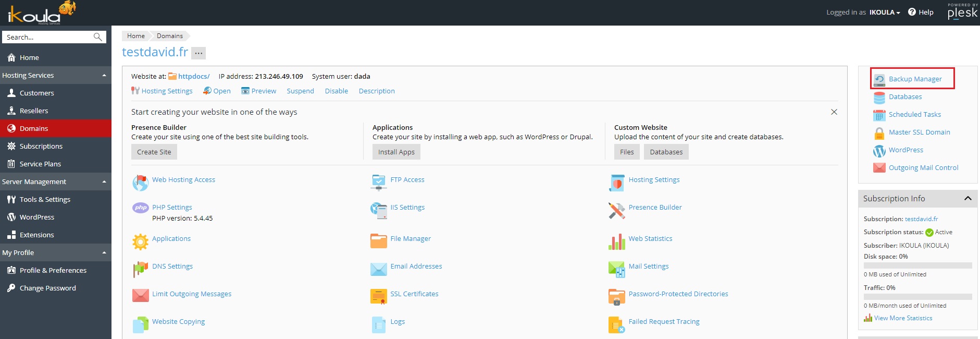Screen dimensions: 980x339
Task: Open the Scheduled Tasks calendar icon
Action: point(879,115)
